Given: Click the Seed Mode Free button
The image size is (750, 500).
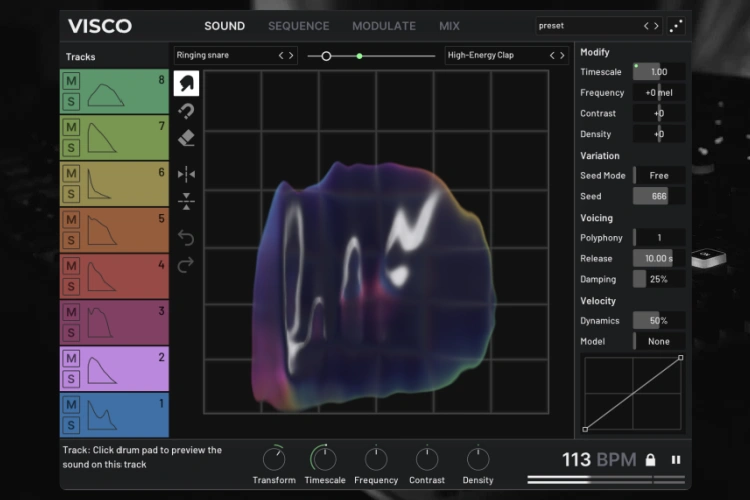Looking at the screenshot, I should point(659,175).
